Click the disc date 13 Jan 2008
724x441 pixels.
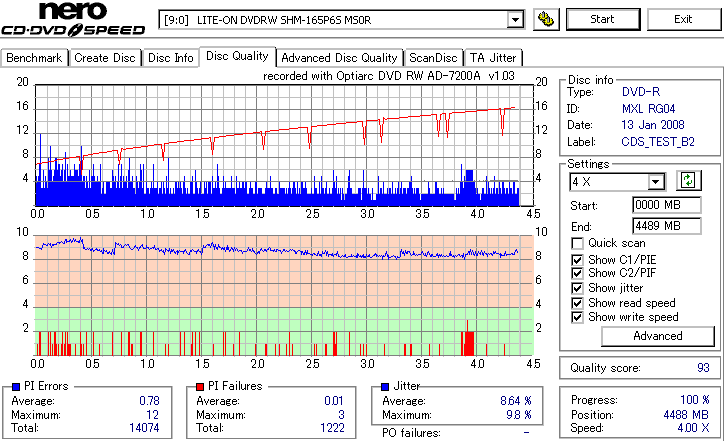click(x=652, y=125)
